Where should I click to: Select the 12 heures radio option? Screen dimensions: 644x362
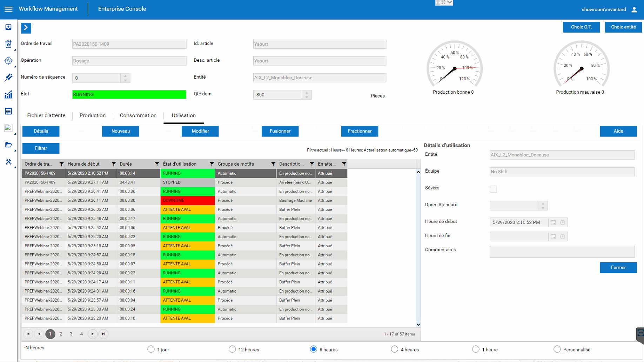[x=232, y=349]
